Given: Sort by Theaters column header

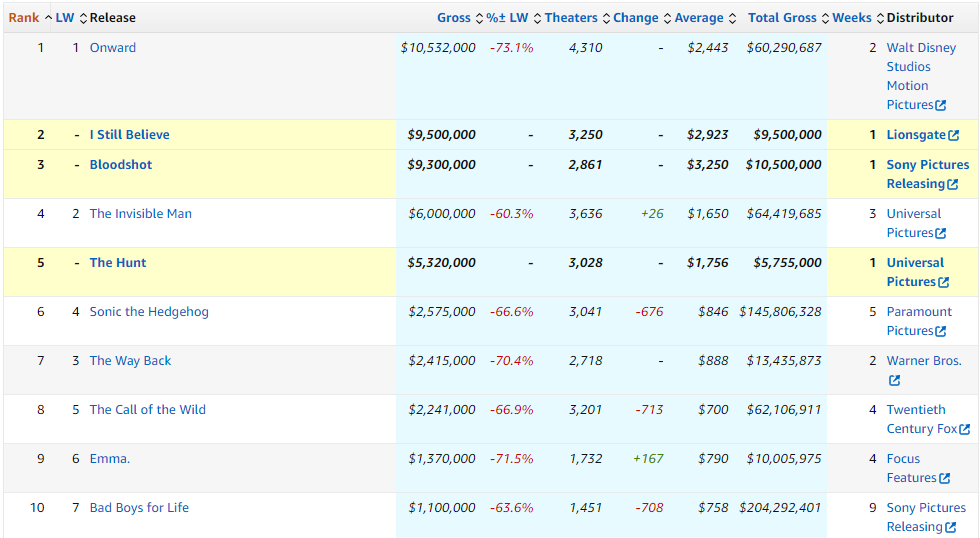Looking at the screenshot, I should 571,18.
